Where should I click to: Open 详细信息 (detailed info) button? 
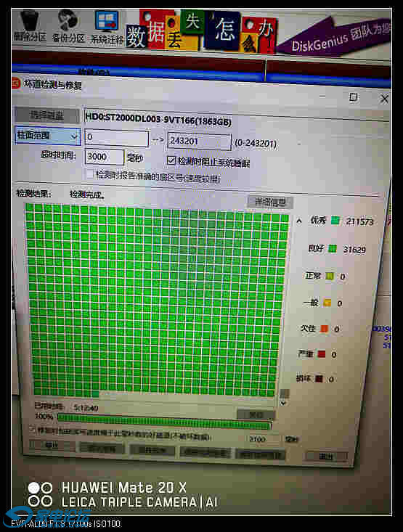coord(270,202)
